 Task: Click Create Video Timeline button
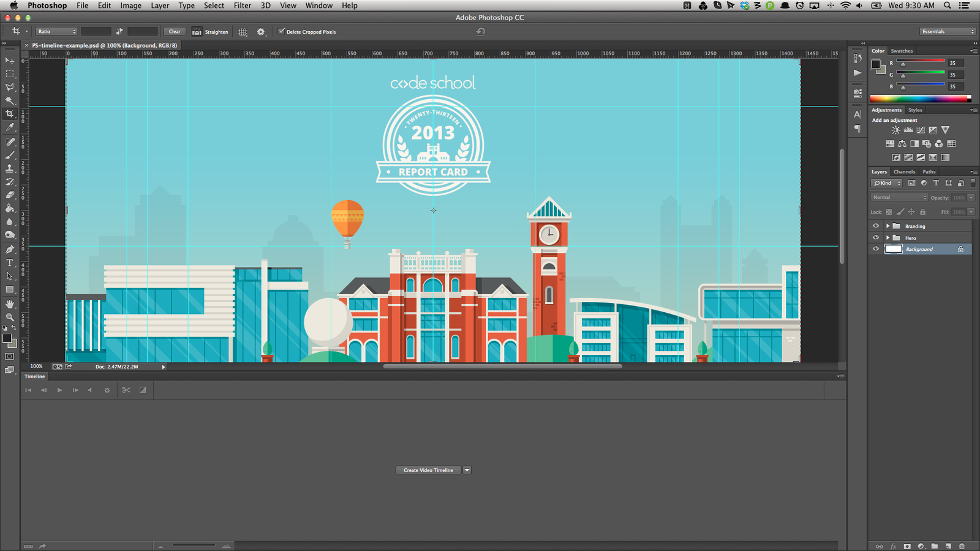[428, 470]
